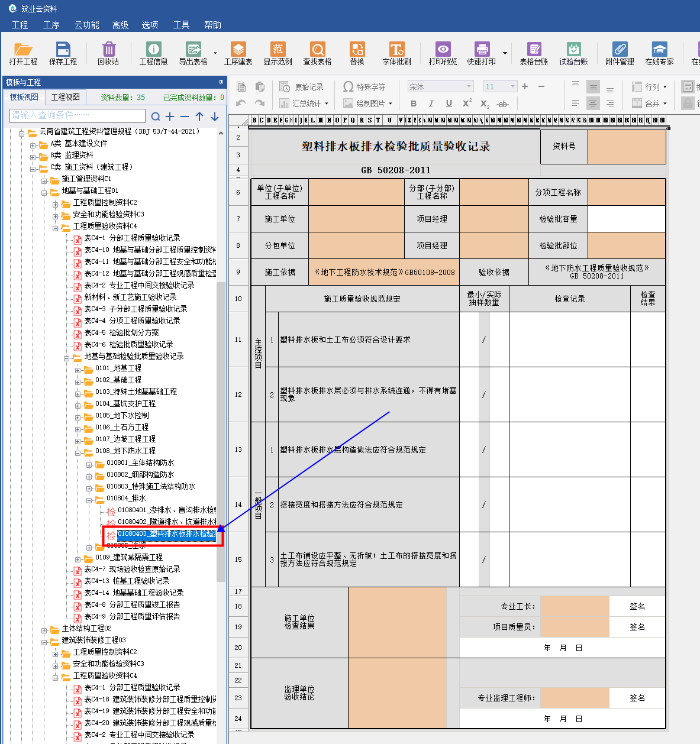Image resolution: width=700 pixels, height=744 pixels.
Task: Open the 工程 menu
Action: point(20,25)
